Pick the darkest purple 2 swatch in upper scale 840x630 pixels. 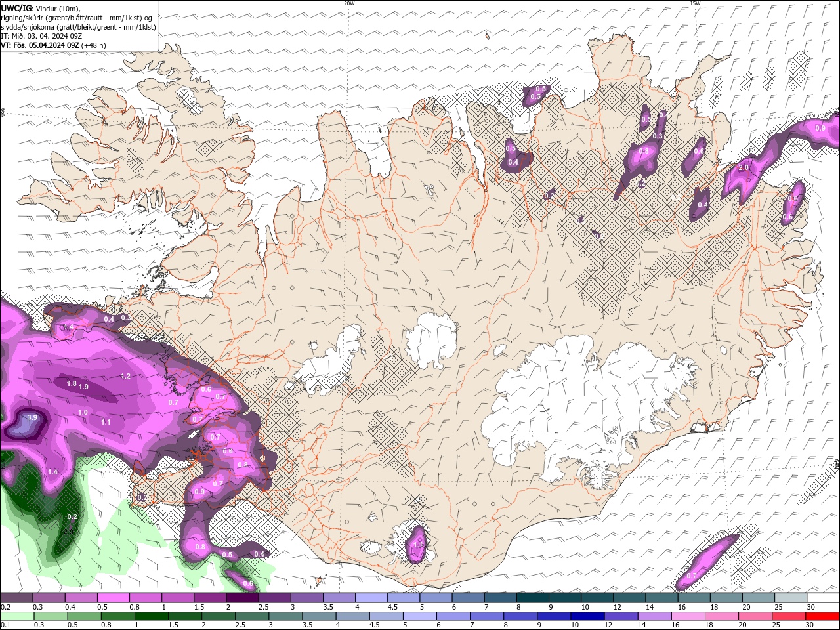[241, 598]
